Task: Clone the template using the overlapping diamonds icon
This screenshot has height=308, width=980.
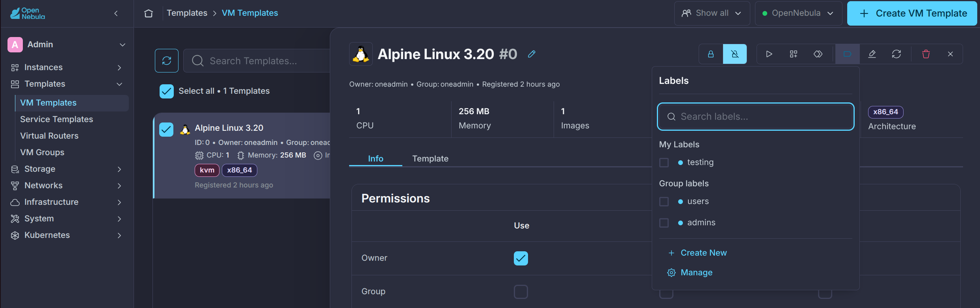Action: point(818,54)
